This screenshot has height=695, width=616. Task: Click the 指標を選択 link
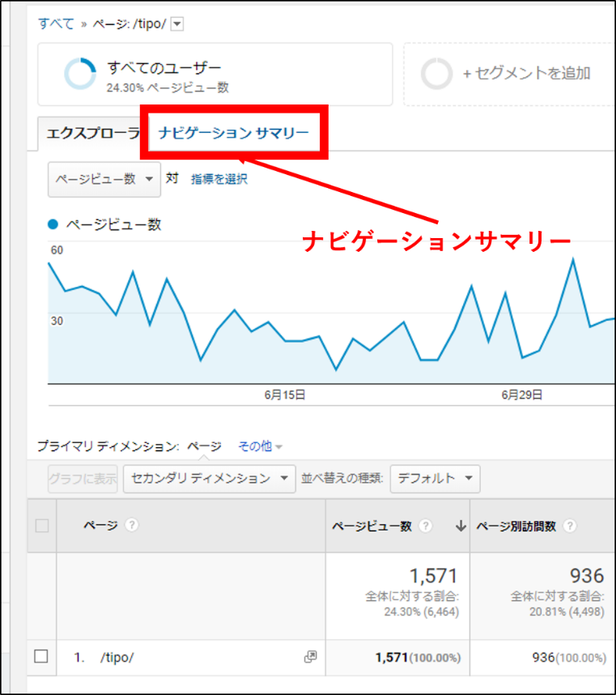[x=219, y=180]
